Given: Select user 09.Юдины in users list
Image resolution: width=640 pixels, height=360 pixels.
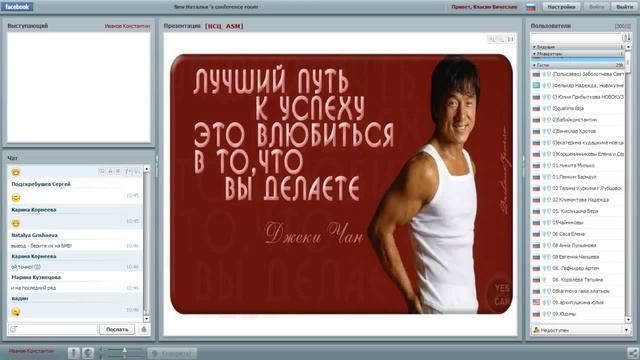Looking at the screenshot, I should (578, 314).
